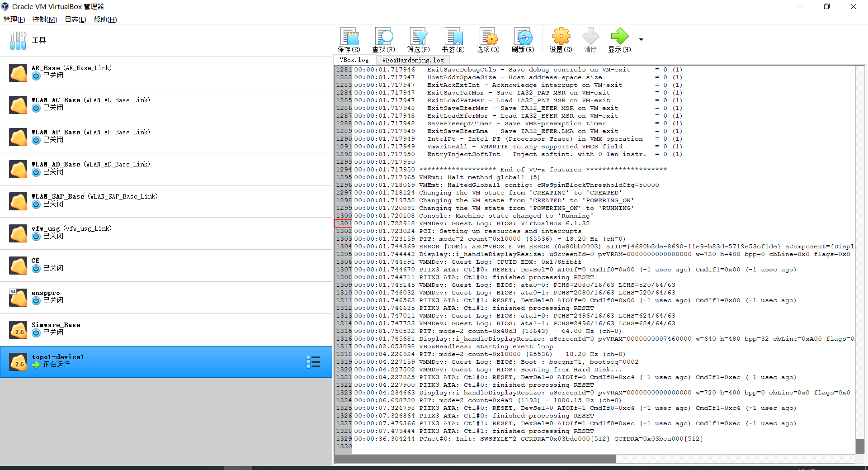Image resolution: width=868 pixels, height=470 pixels.
Task: Select the Tools (工具) icon
Action: coord(18,40)
